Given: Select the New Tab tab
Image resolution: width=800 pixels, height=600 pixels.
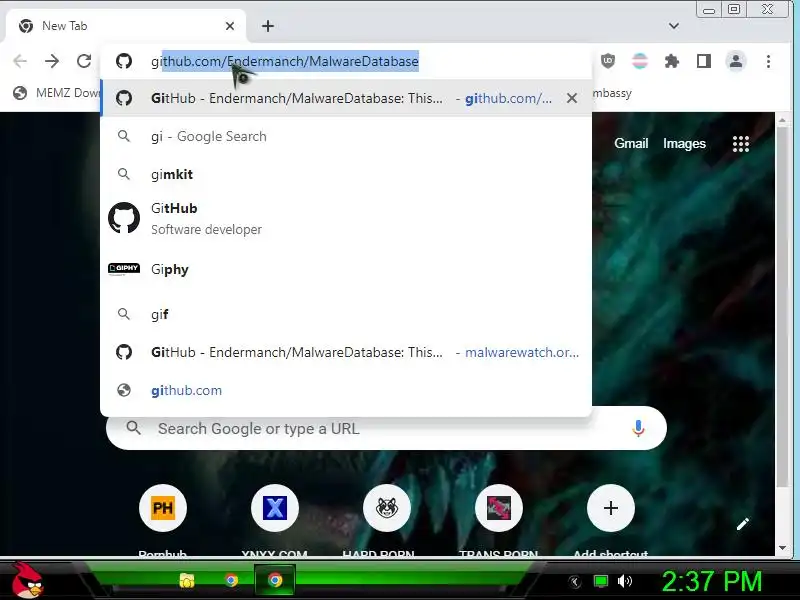Looking at the screenshot, I should click(125, 26).
